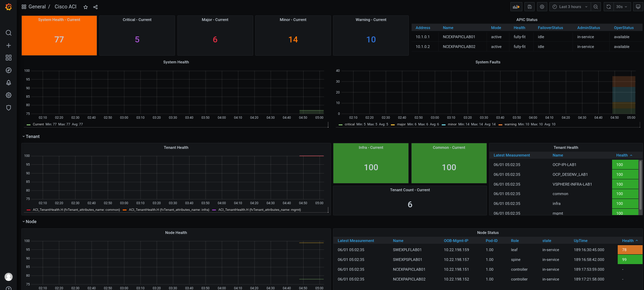644x290 pixels.
Task: Click the orange health value 78 cell
Action: click(x=630, y=250)
